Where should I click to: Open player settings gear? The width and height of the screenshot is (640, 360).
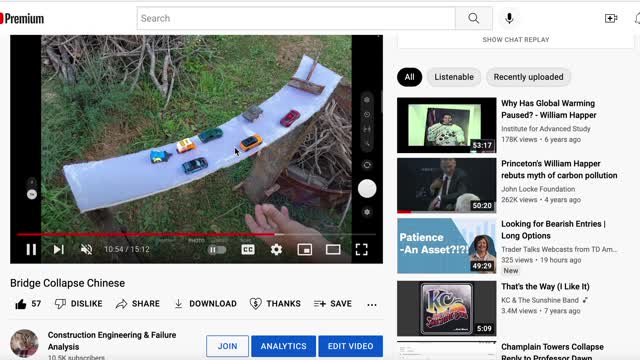pyautogui.click(x=276, y=249)
